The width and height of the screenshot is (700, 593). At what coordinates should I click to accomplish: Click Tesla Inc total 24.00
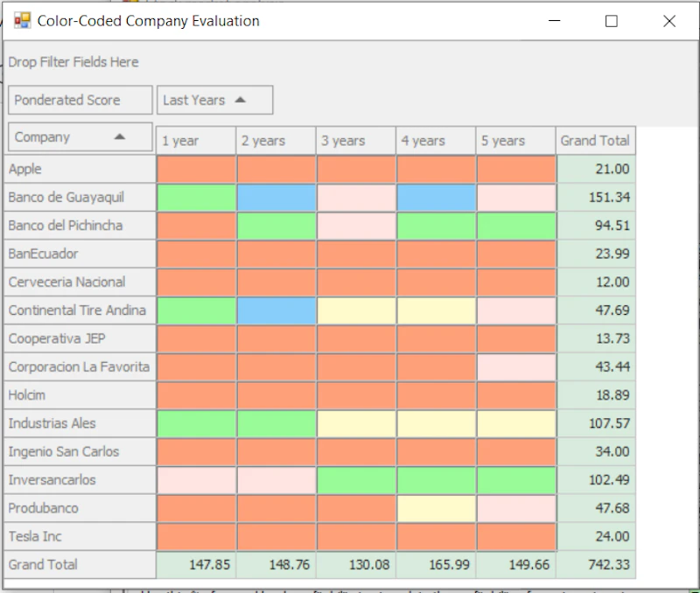[x=596, y=536]
